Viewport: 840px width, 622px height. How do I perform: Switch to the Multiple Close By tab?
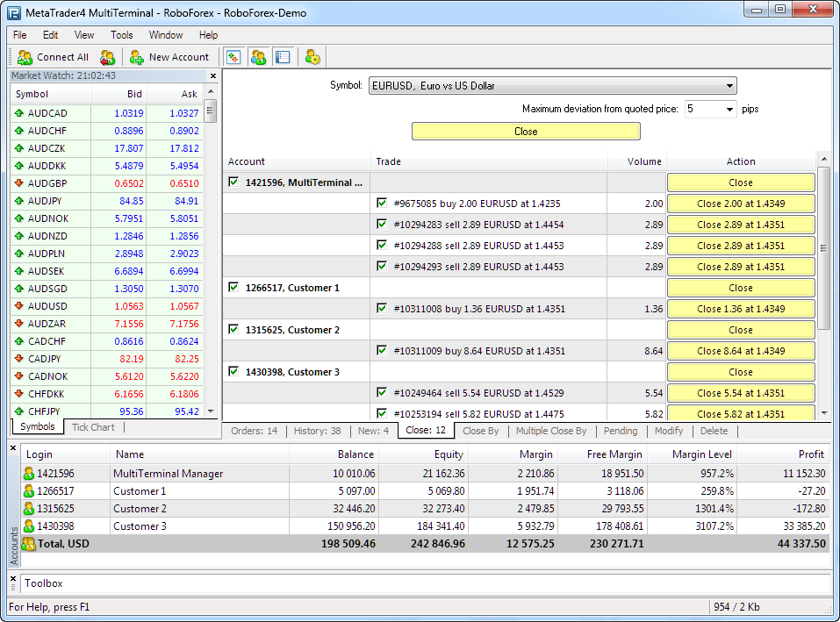[550, 431]
